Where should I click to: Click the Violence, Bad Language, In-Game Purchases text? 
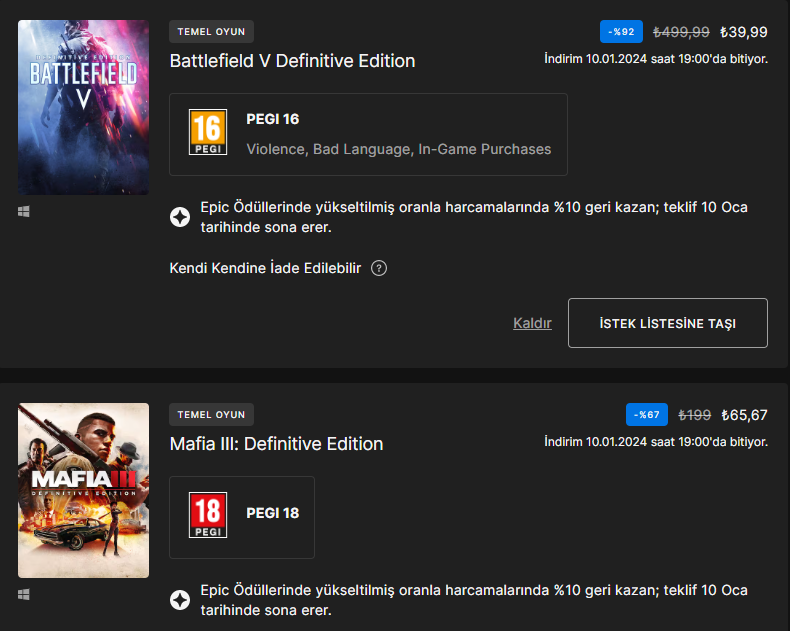pyautogui.click(x=399, y=149)
